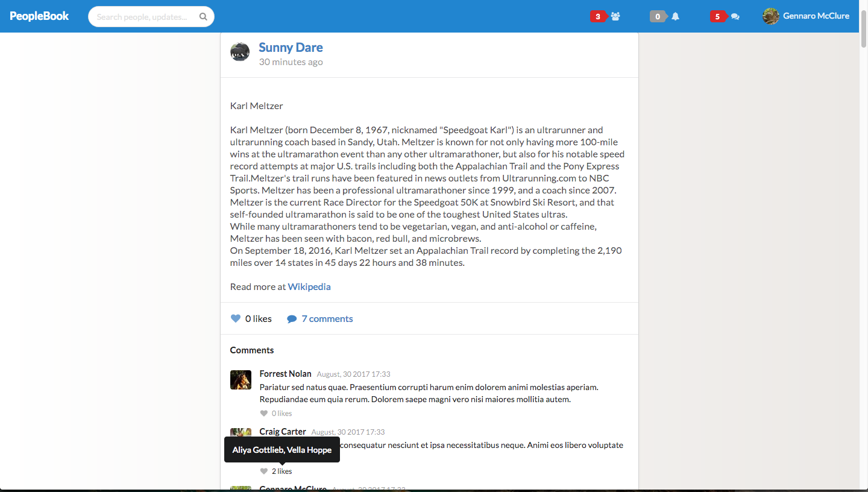
Task: Open Craig Carter's profile name
Action: click(x=283, y=432)
